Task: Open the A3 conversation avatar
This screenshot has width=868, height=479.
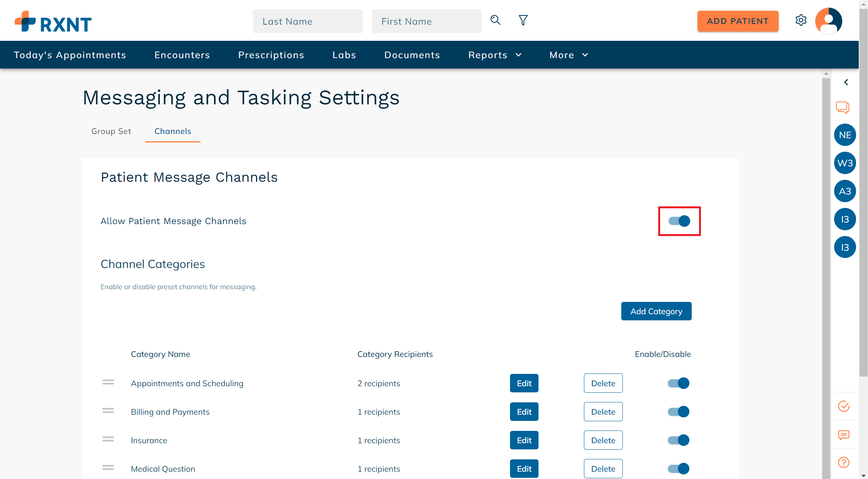Action: tap(845, 191)
